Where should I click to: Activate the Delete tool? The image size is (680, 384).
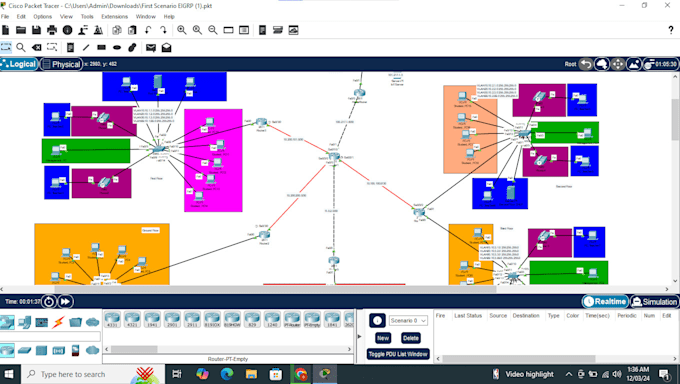click(36, 47)
